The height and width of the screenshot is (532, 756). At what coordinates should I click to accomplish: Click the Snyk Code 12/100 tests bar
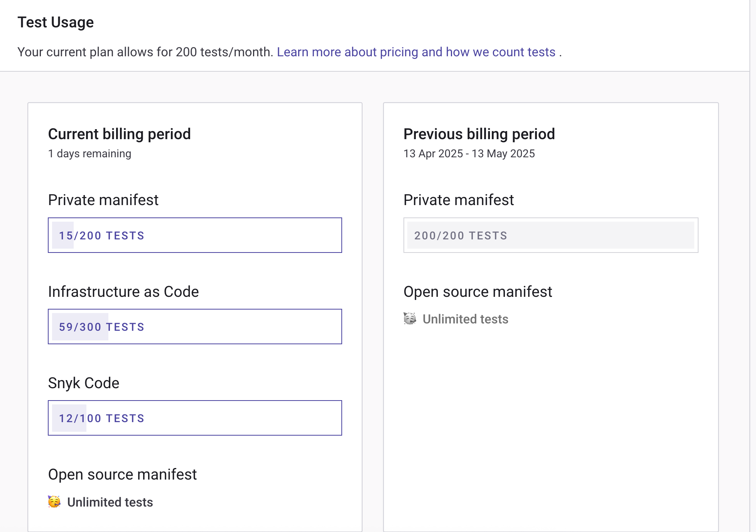pyautogui.click(x=195, y=418)
